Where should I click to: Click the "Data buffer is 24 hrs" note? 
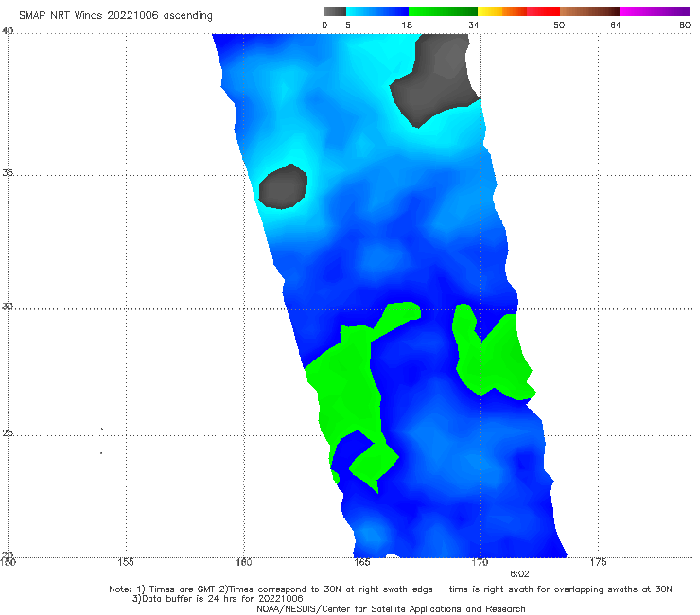pyautogui.click(x=218, y=599)
